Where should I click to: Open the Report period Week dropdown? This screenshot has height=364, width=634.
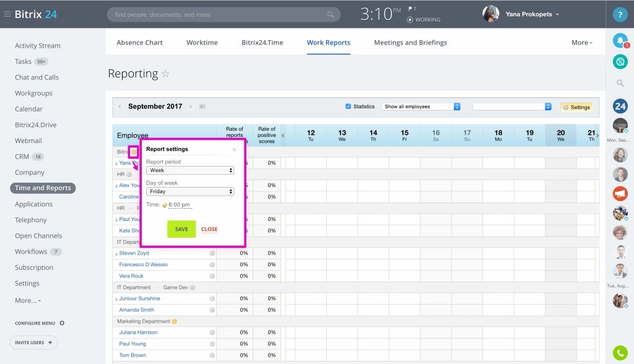tap(190, 170)
